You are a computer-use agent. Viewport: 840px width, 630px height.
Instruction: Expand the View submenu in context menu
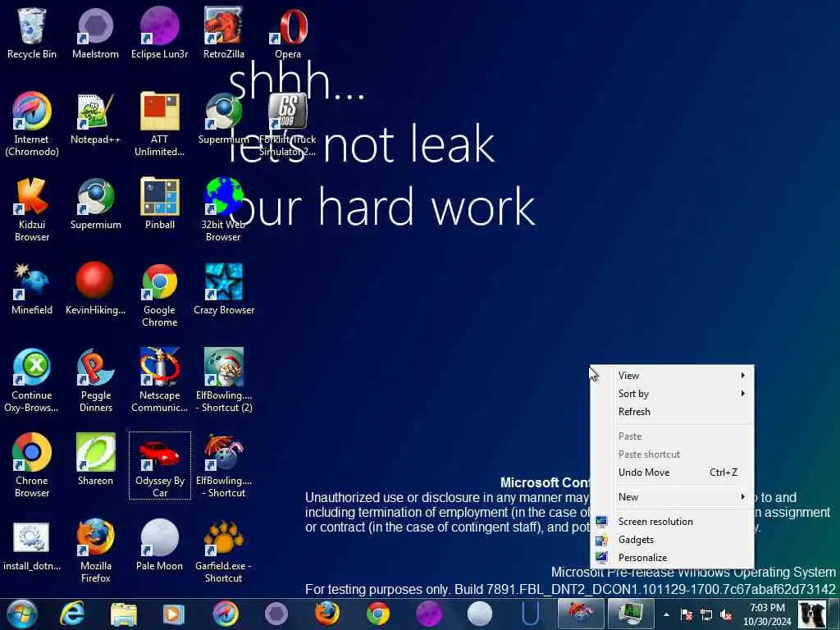coord(672,376)
